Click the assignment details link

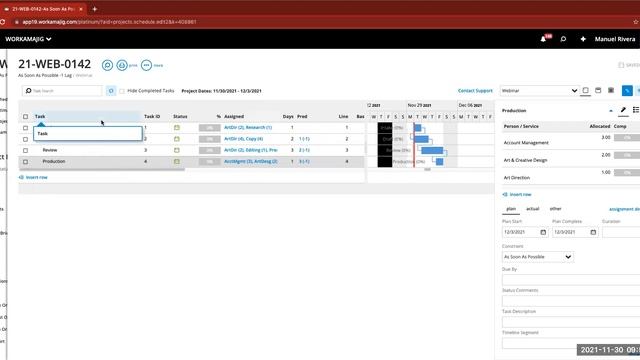pos(624,209)
